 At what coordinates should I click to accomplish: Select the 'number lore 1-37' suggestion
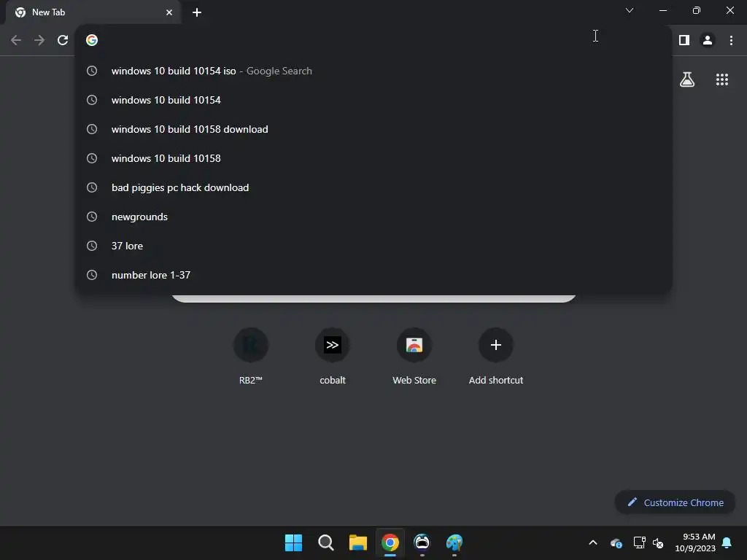pyautogui.click(x=374, y=275)
